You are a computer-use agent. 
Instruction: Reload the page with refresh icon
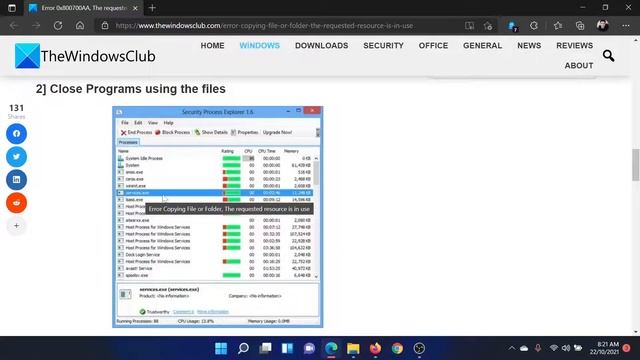pos(58,25)
